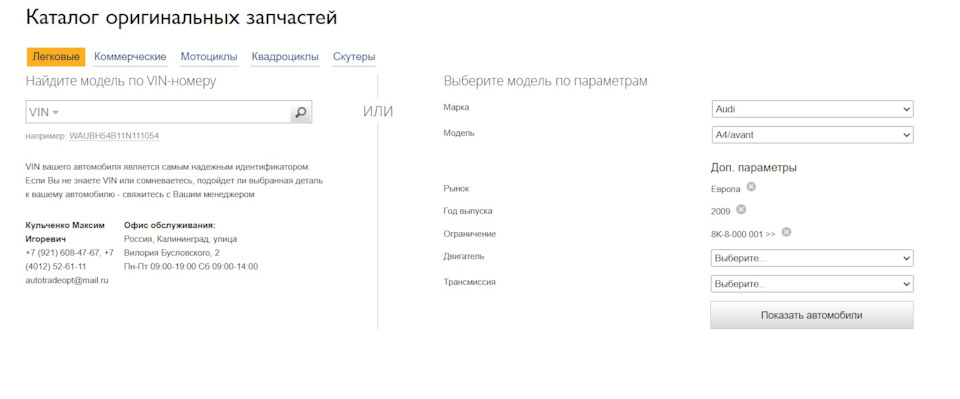Click the example VIN WAUBH54B11N111054 link

(114, 135)
